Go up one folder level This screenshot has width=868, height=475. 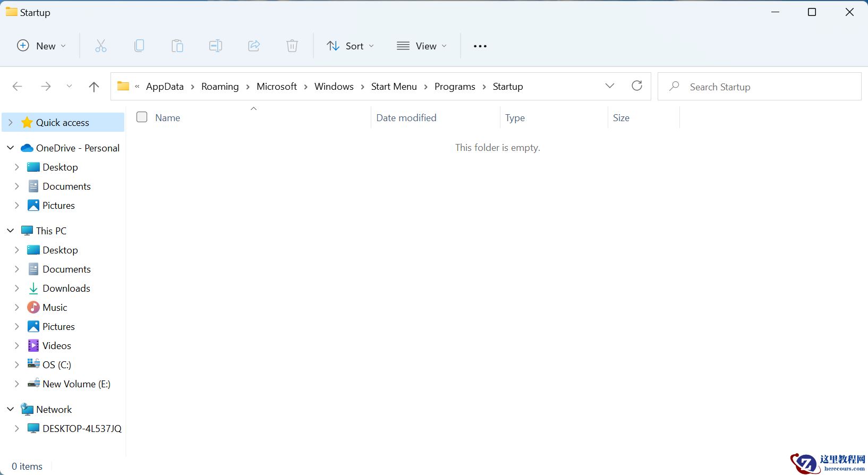point(94,87)
